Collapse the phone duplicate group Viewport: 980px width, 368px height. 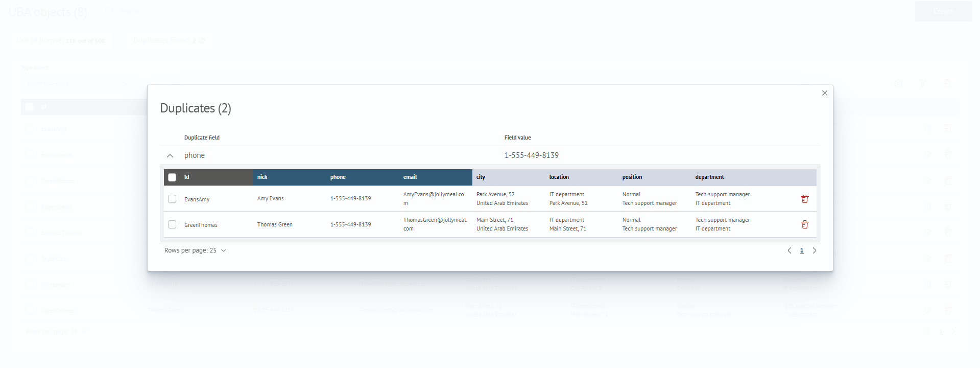point(170,155)
